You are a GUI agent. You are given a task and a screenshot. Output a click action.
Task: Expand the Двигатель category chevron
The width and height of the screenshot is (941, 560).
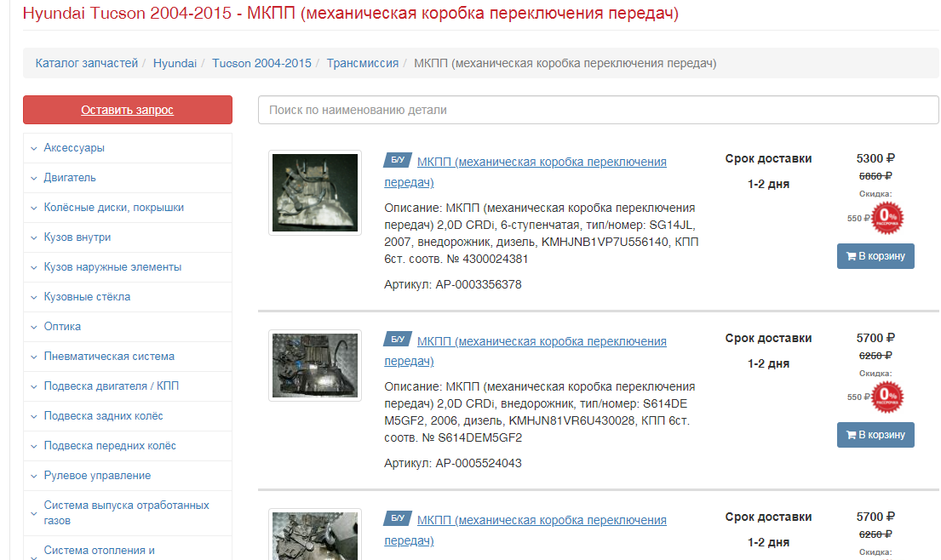[33, 178]
